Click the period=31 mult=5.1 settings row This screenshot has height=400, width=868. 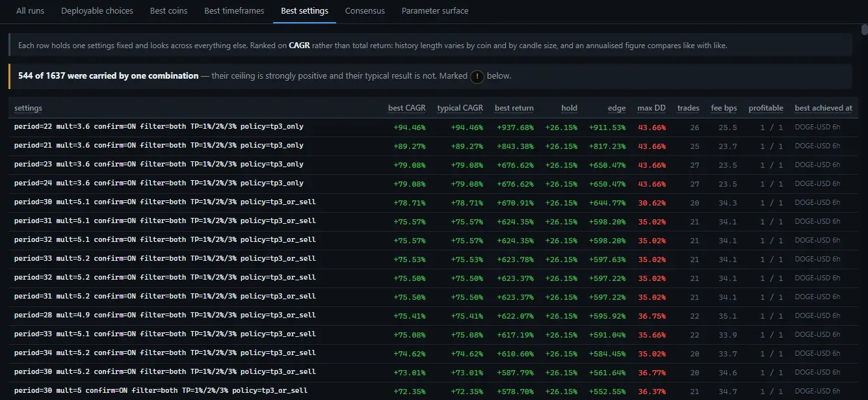pyautogui.click(x=433, y=222)
